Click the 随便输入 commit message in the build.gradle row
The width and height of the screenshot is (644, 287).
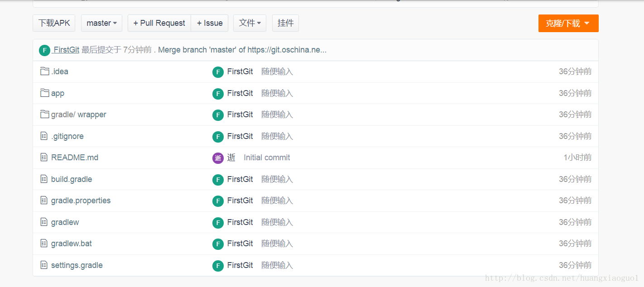coord(277,179)
